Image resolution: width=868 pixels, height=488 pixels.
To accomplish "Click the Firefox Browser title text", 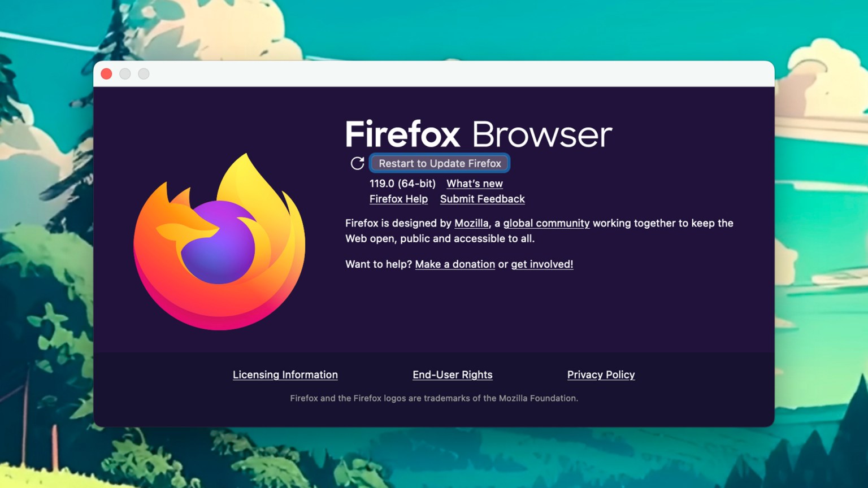I will [x=478, y=134].
